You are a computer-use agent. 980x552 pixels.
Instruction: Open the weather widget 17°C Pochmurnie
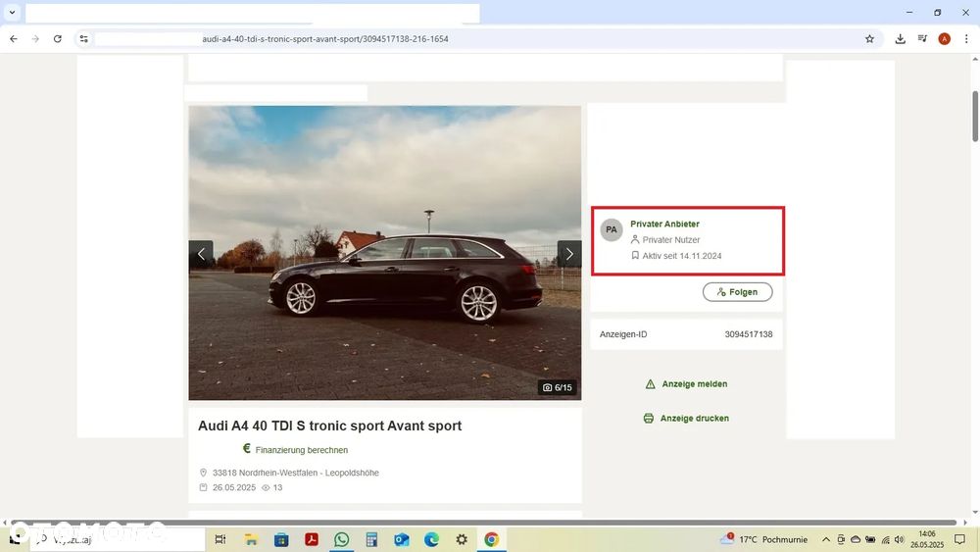[x=763, y=539]
